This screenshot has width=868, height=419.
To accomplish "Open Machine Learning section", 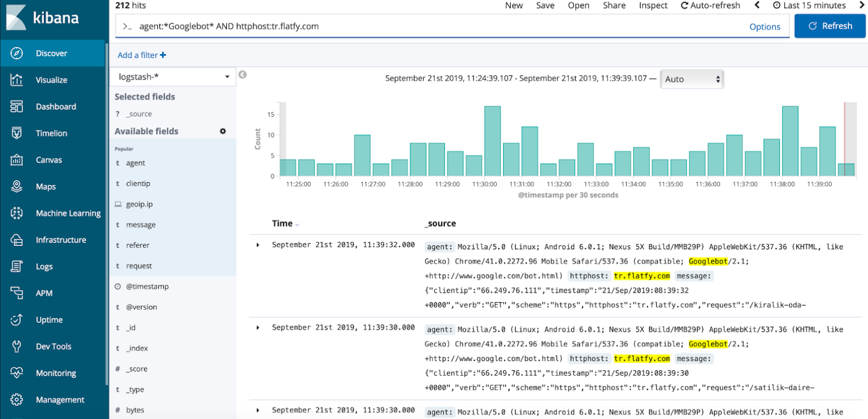I will [x=52, y=213].
